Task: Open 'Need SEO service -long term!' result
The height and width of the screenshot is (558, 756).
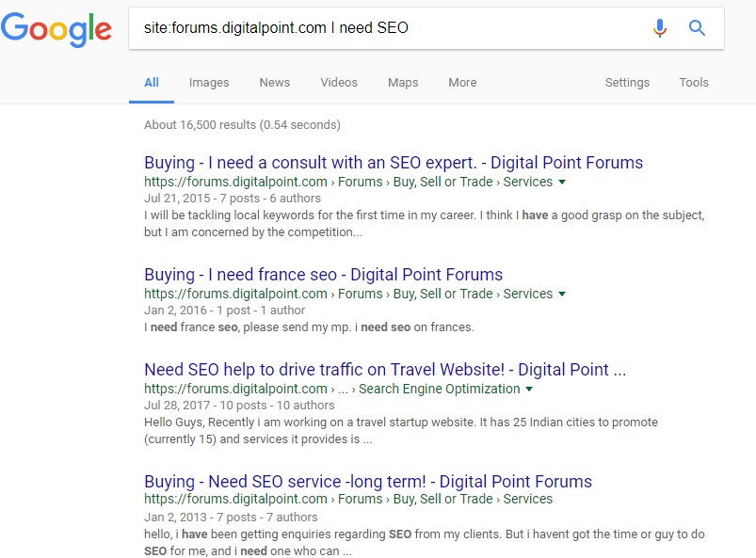Action: tap(368, 482)
